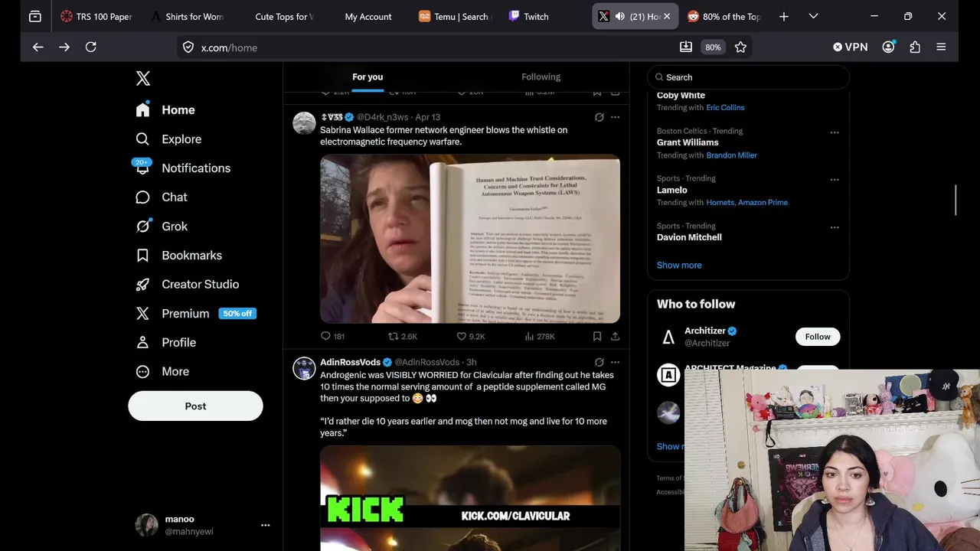Click Grok icon on D4rk_n3ws post
Viewport: 980px width, 551px height.
pos(599,117)
